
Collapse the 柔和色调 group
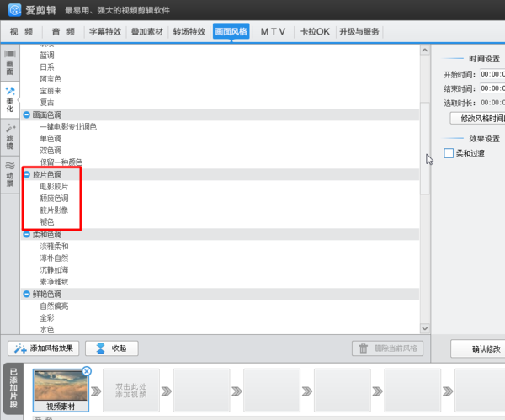point(27,235)
